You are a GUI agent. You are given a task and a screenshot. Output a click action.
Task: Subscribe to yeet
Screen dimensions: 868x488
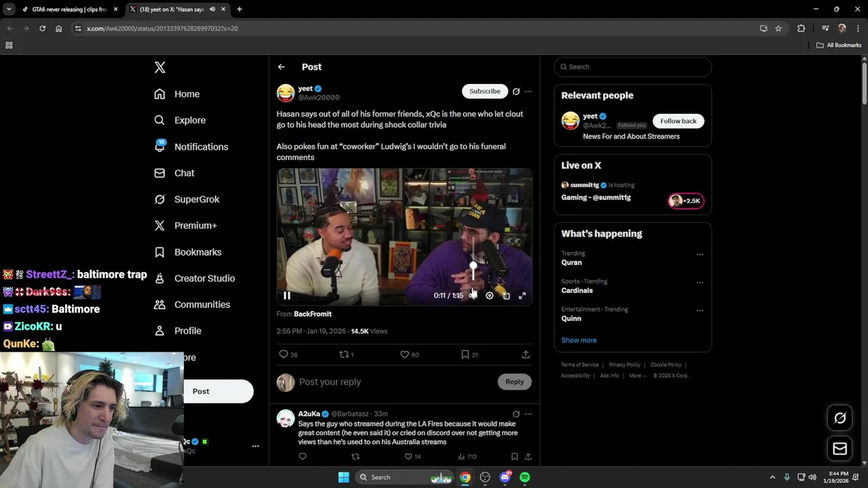[485, 91]
